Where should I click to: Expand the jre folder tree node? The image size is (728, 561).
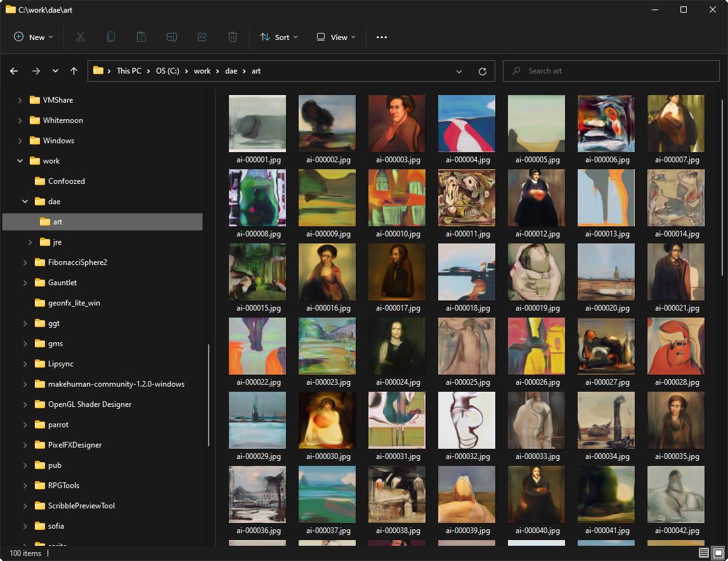[x=30, y=242]
